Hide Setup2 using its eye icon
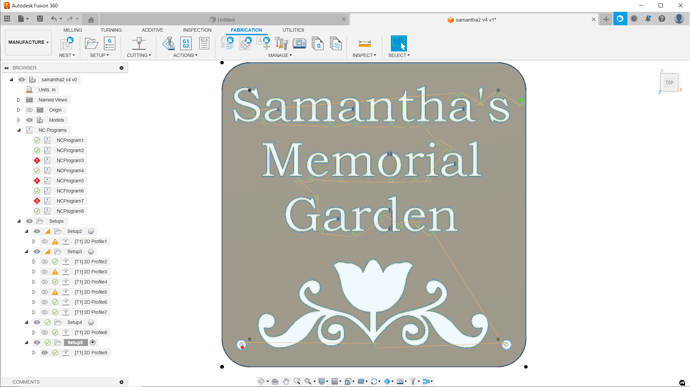This screenshot has width=690, height=387. click(37, 231)
